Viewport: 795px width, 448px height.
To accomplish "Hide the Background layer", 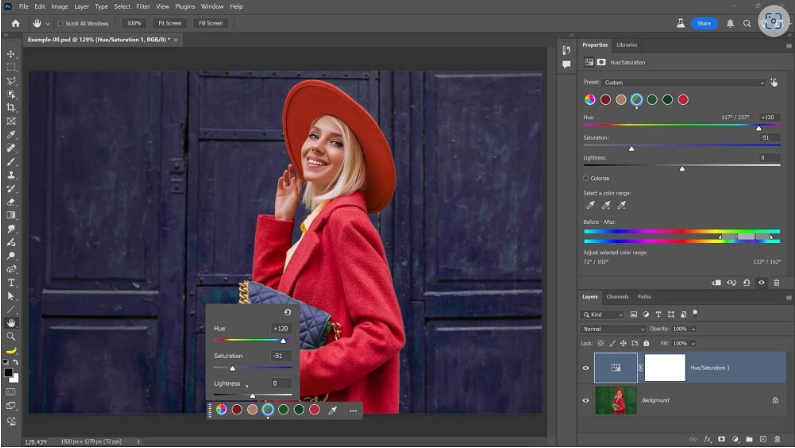I will (x=586, y=400).
